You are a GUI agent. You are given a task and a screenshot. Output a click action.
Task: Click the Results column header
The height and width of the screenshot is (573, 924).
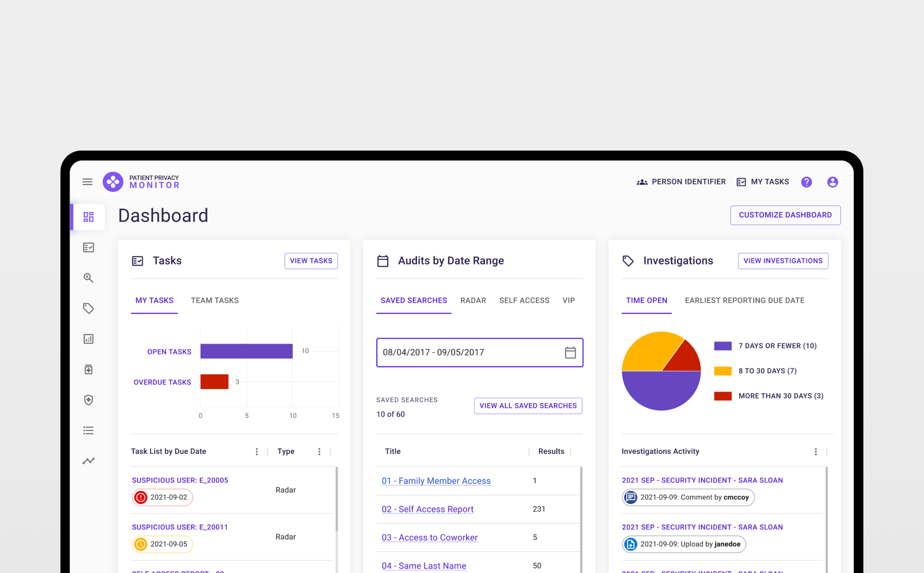(x=551, y=451)
